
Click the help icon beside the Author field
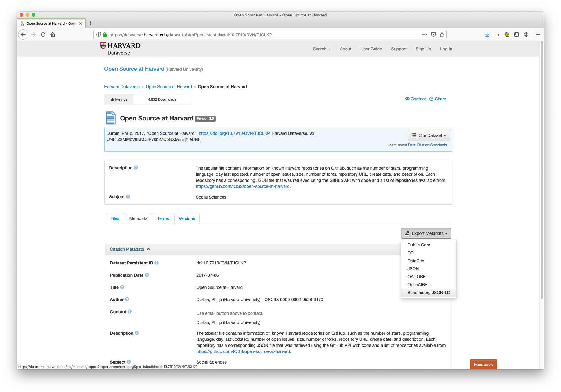tap(127, 299)
